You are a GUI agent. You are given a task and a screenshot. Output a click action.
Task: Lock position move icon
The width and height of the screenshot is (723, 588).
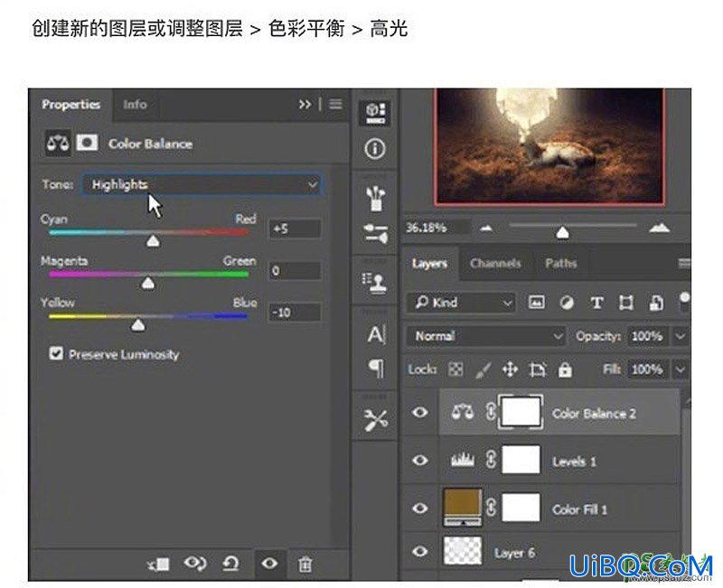point(510,369)
